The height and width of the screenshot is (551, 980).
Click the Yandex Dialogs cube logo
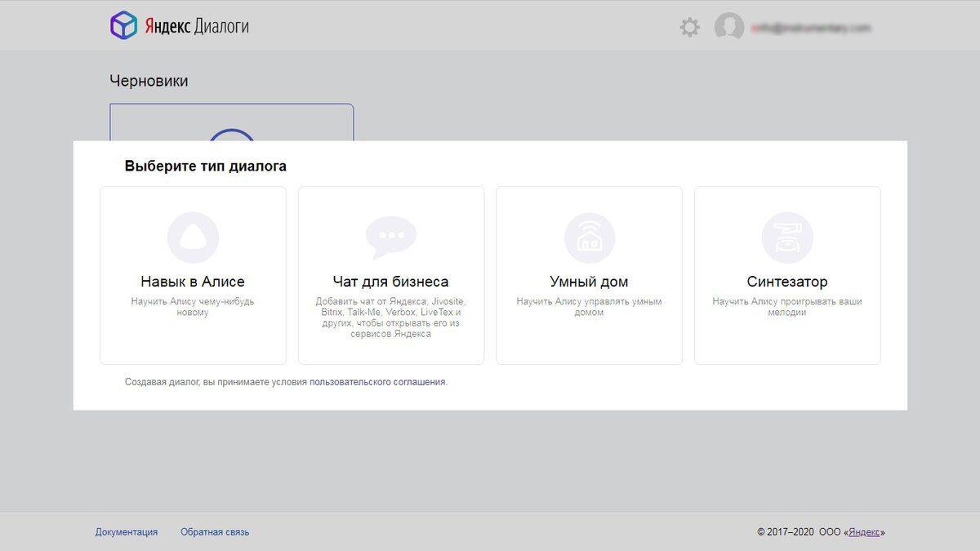(123, 25)
